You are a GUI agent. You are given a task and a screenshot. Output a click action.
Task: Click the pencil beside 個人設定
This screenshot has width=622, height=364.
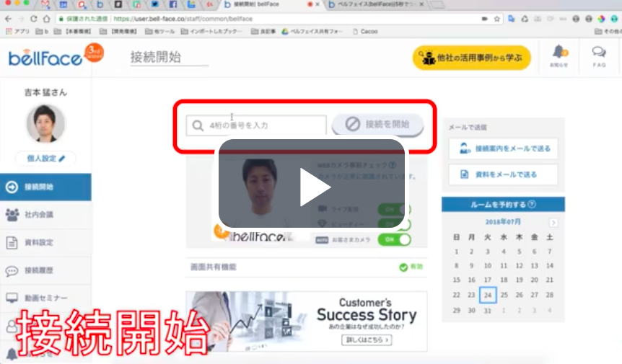pos(62,159)
